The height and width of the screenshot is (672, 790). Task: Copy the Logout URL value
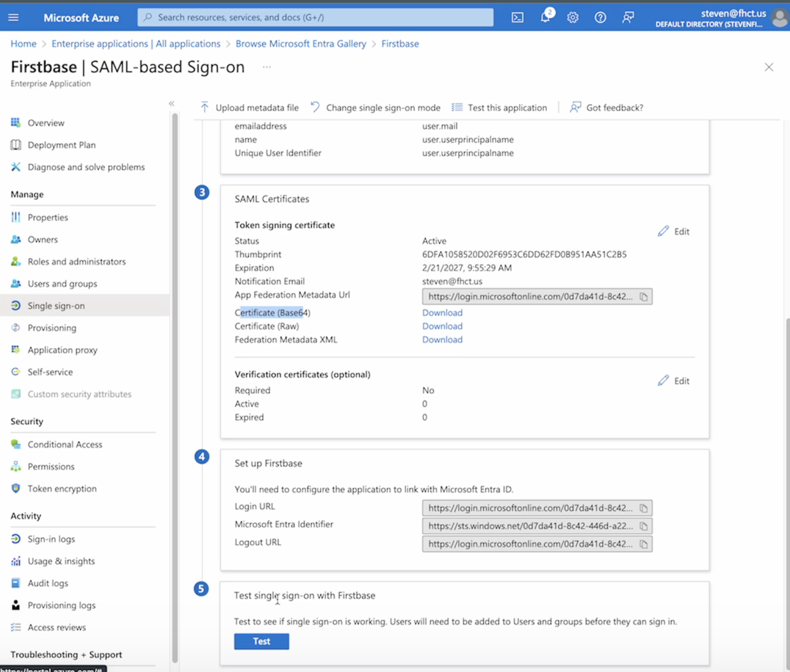tap(644, 544)
